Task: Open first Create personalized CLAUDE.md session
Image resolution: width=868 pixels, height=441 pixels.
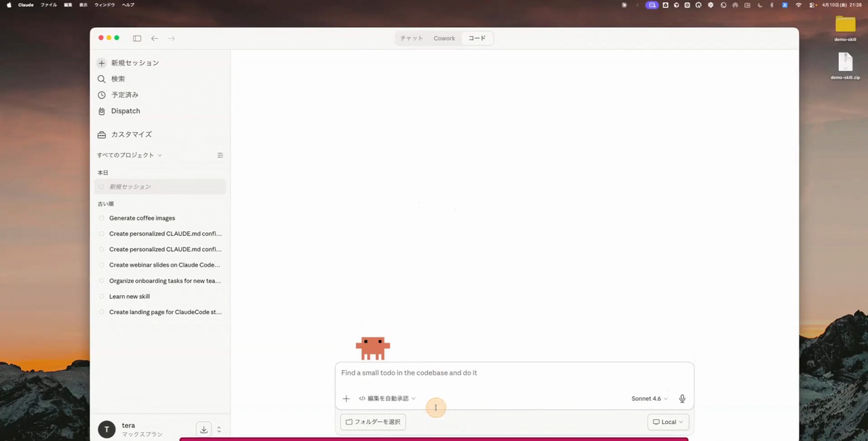Action: click(160, 234)
